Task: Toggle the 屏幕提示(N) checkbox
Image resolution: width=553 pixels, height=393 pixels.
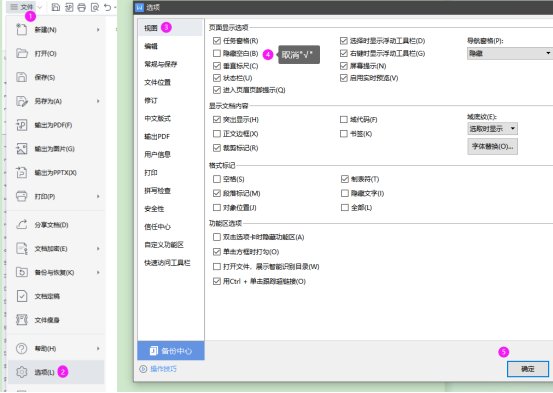Action: click(x=344, y=66)
